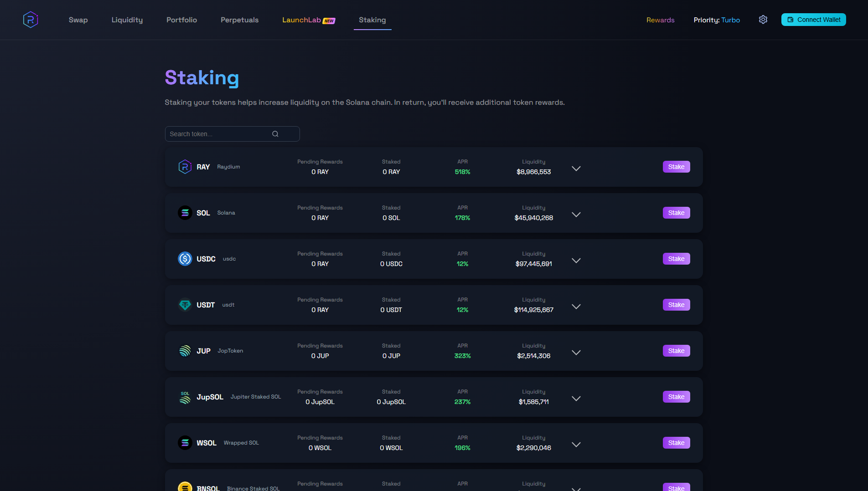Image resolution: width=868 pixels, height=491 pixels.
Task: Open LaunchLab from the navigation
Action: [x=309, y=20]
